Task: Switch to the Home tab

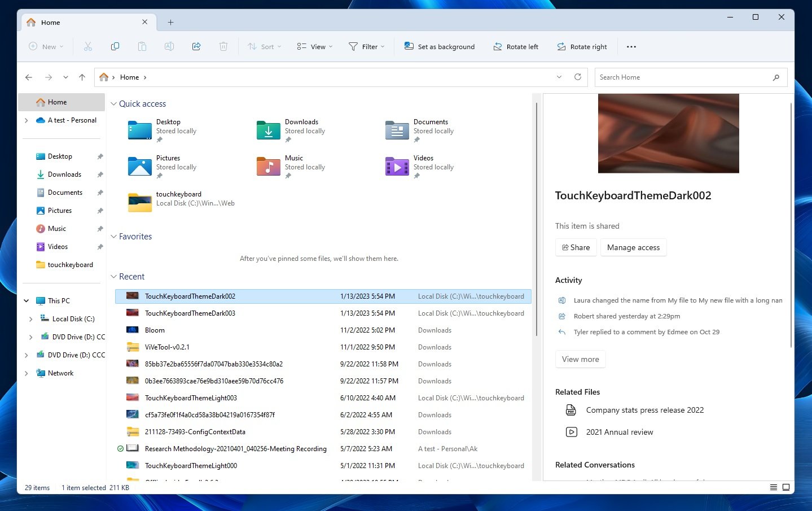Action: [x=79, y=22]
